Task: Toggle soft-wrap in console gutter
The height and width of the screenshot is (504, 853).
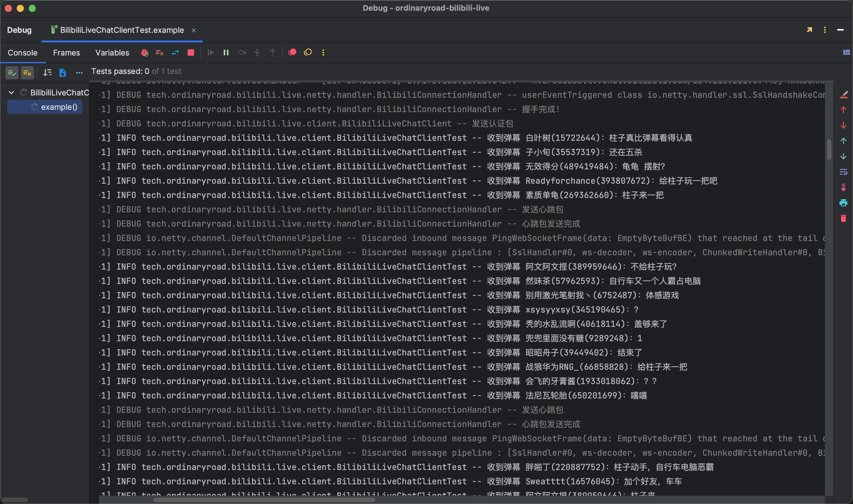Action: [x=843, y=172]
